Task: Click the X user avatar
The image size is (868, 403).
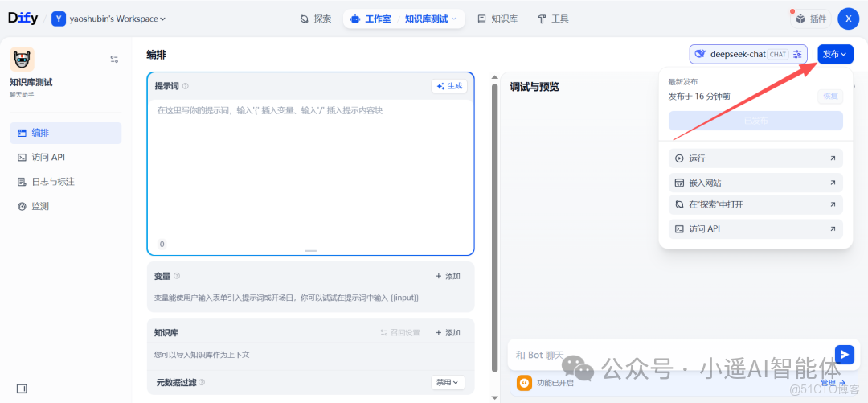Action: point(848,19)
